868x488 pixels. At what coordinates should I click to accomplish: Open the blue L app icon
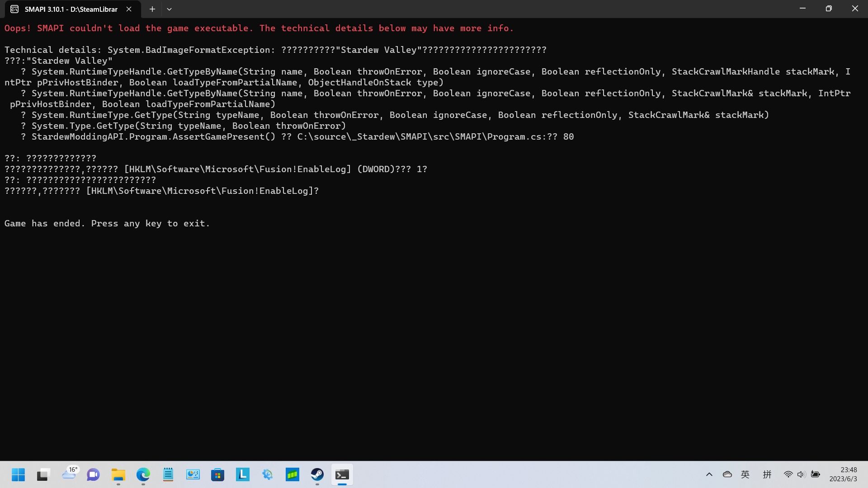(243, 474)
